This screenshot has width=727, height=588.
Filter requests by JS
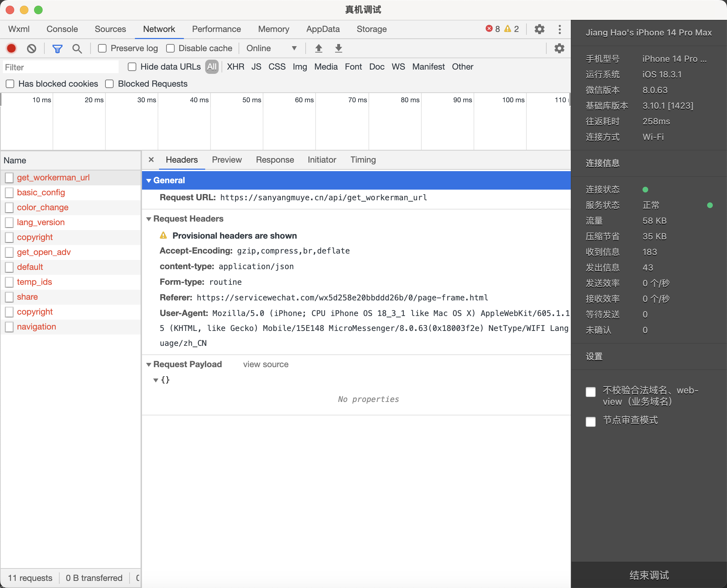point(256,67)
